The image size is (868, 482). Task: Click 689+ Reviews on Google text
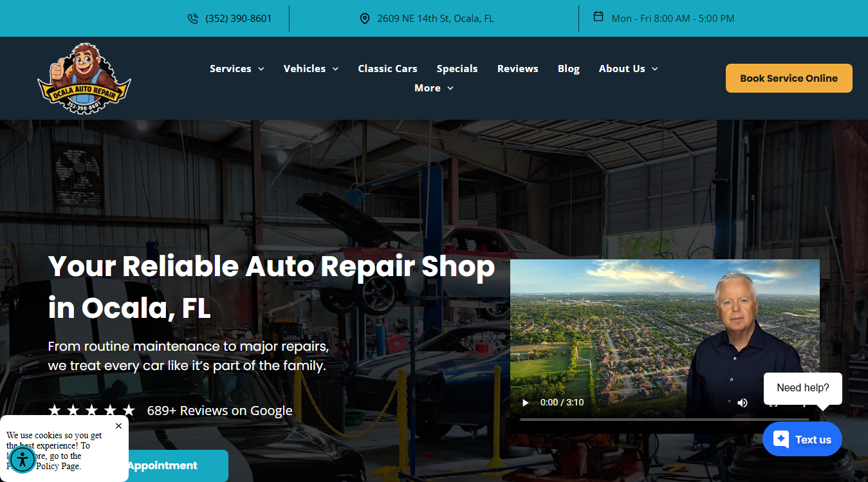219,411
